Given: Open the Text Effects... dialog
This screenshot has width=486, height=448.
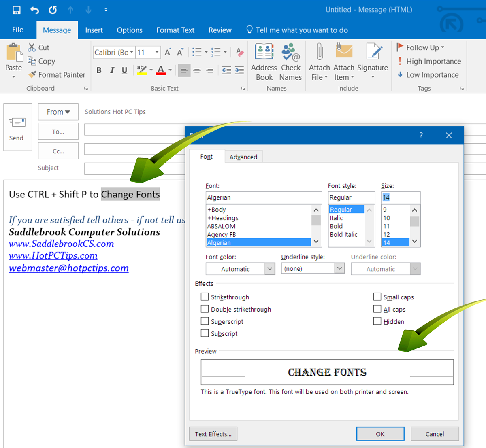Looking at the screenshot, I should coord(213,434).
